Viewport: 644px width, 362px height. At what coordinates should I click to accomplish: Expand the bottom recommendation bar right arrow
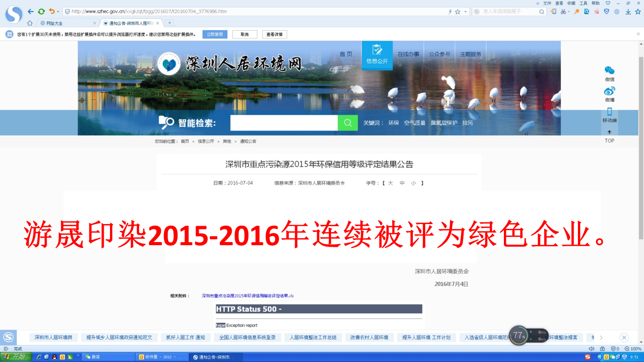coord(601,338)
